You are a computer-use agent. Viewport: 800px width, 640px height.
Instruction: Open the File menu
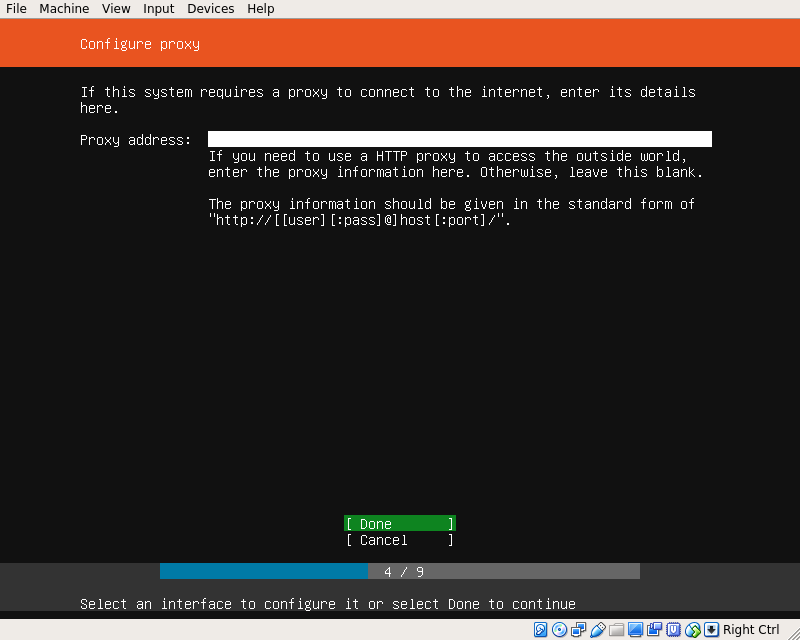tap(16, 9)
